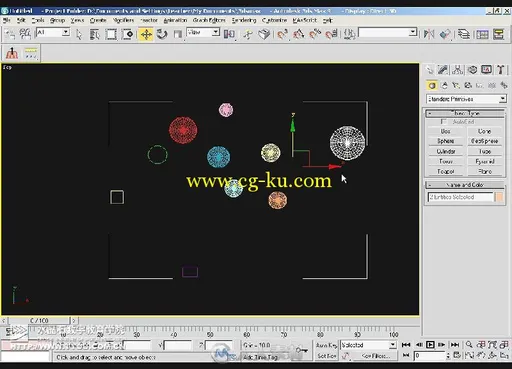Open the View reference coordinate dropdown
This screenshot has width=512, height=369.
click(x=203, y=32)
